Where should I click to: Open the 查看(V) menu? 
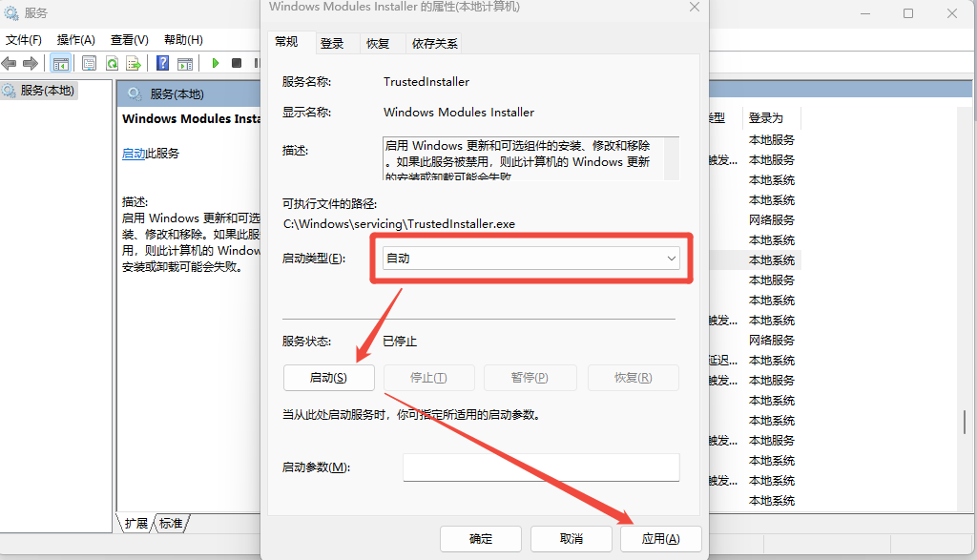(130, 40)
